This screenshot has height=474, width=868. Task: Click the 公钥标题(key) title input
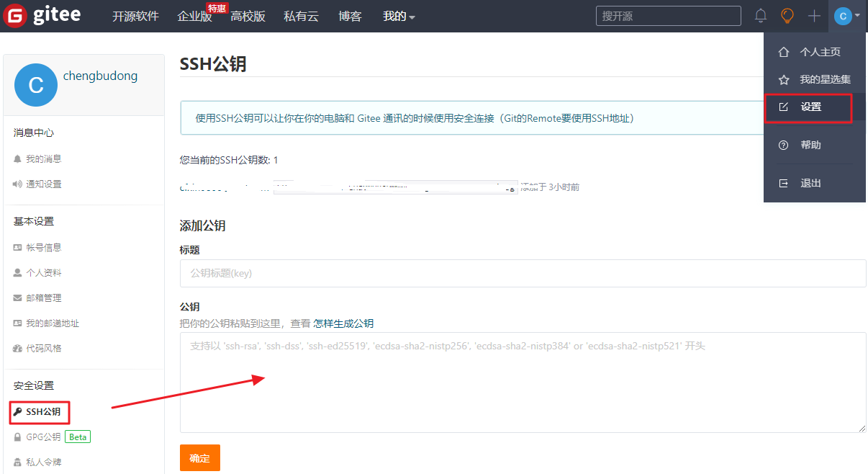pos(523,273)
